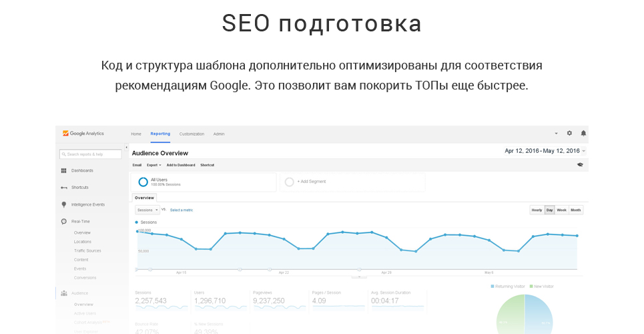This screenshot has width=644, height=334.
Task: Click the Search reports & help field
Action: (91, 154)
